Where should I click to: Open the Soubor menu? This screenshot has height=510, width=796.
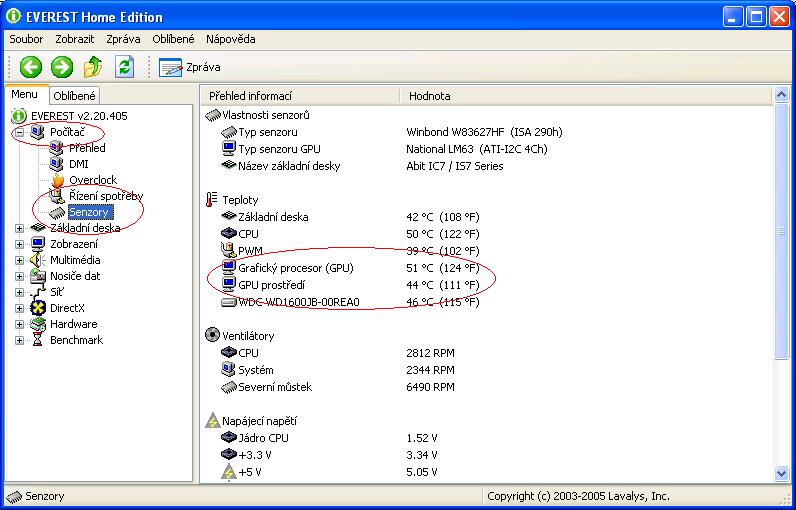click(x=26, y=39)
